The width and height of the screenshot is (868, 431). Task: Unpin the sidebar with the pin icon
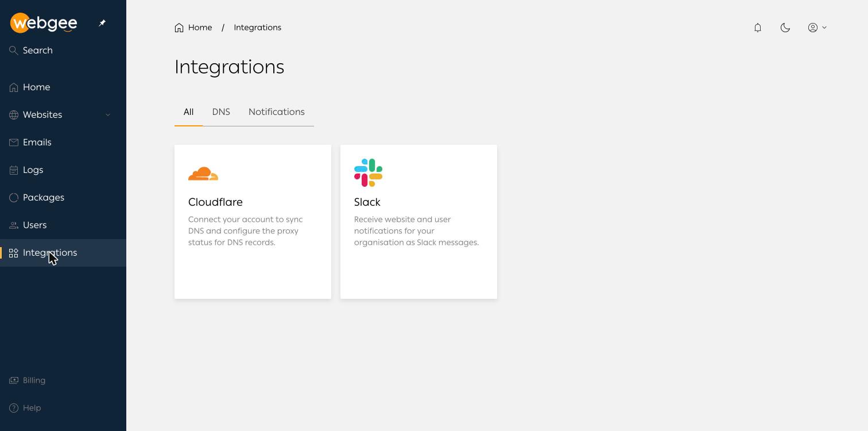[102, 23]
